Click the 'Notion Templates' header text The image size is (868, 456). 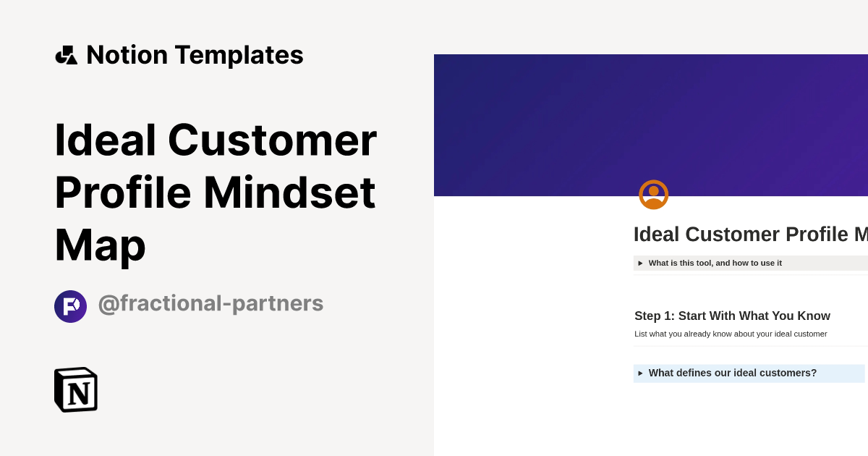click(x=195, y=54)
